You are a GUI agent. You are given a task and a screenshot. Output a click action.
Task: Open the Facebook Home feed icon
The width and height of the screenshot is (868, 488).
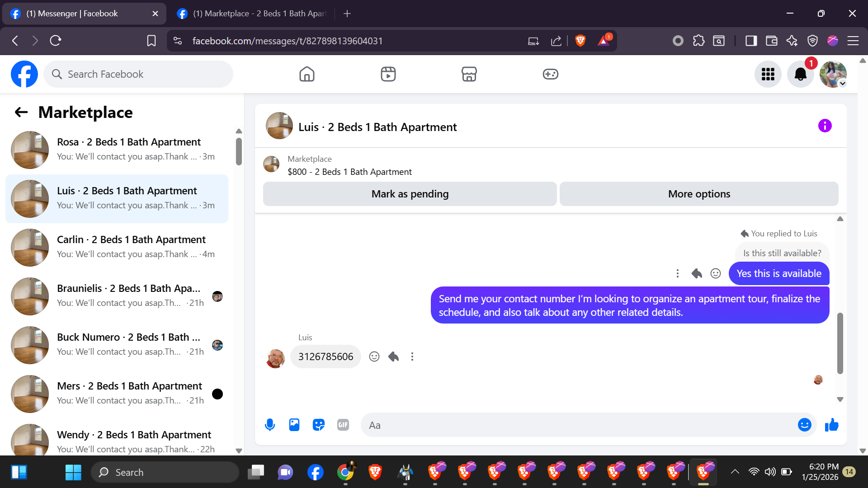[x=307, y=74]
